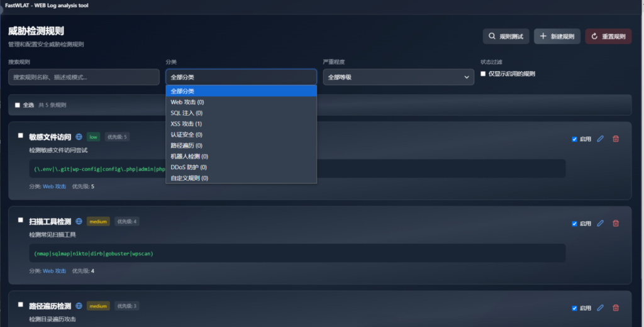Delete the 扫描工具检测 rule via trash icon
This screenshot has height=327, width=644.
616,223
